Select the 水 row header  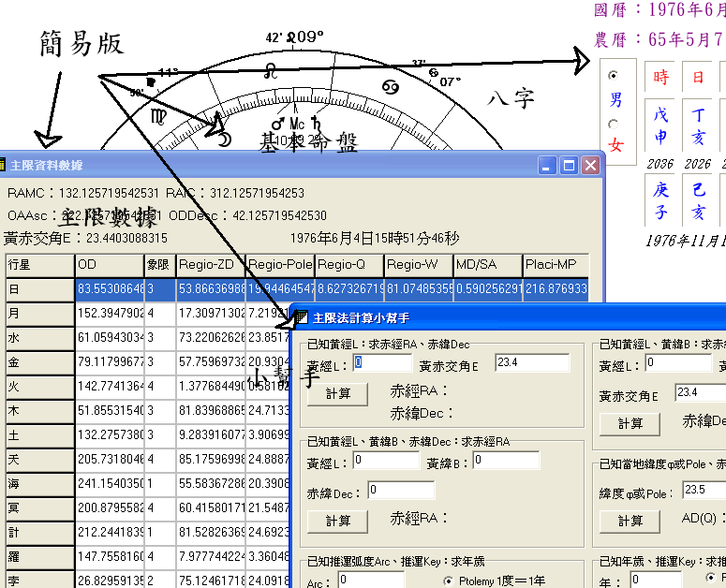[x=40, y=338]
